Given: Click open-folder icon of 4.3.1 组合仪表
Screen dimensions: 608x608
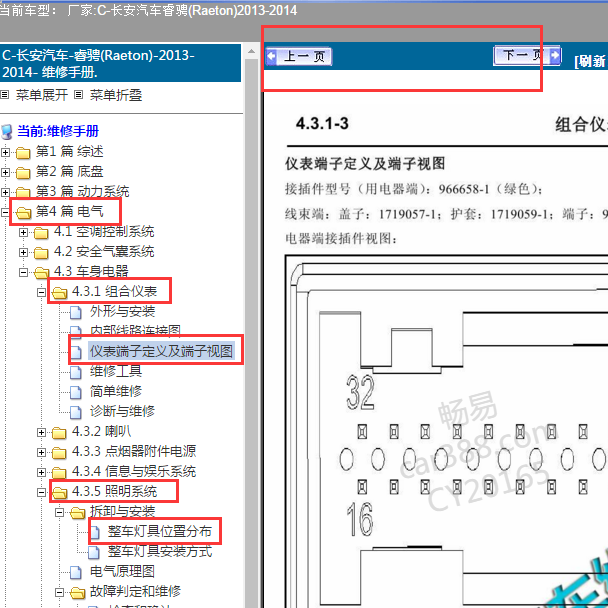Looking at the screenshot, I should click(59, 293).
